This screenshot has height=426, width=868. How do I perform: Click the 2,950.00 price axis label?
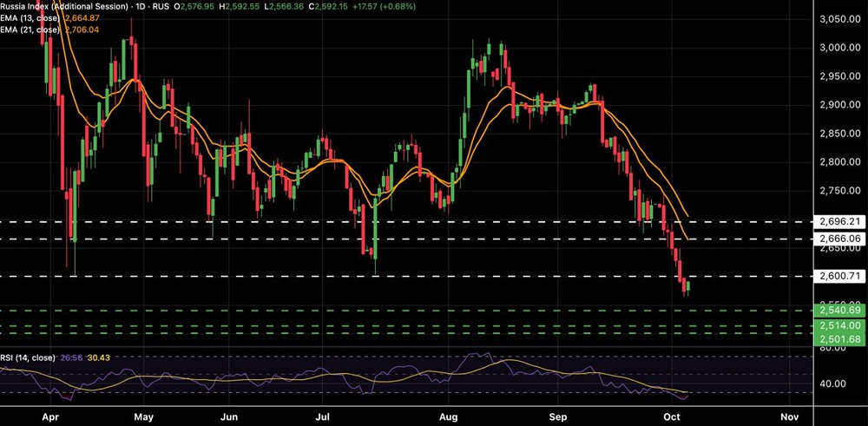(839, 76)
